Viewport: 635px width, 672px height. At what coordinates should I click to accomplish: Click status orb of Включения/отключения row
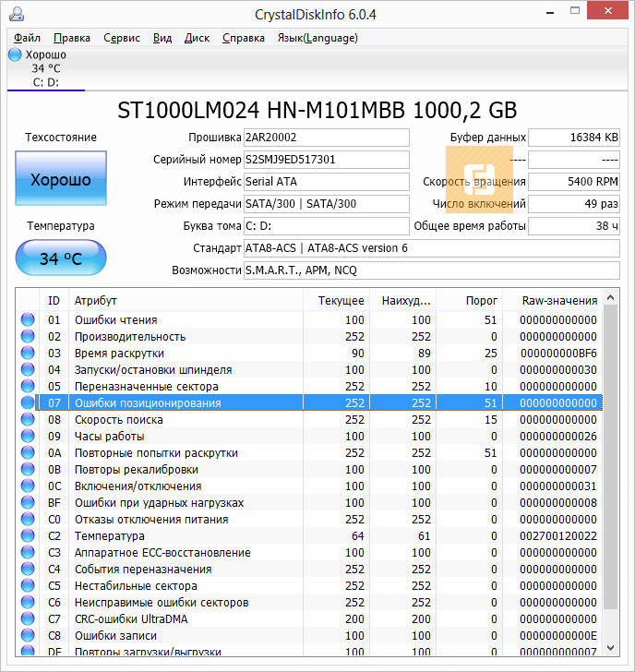[28, 486]
